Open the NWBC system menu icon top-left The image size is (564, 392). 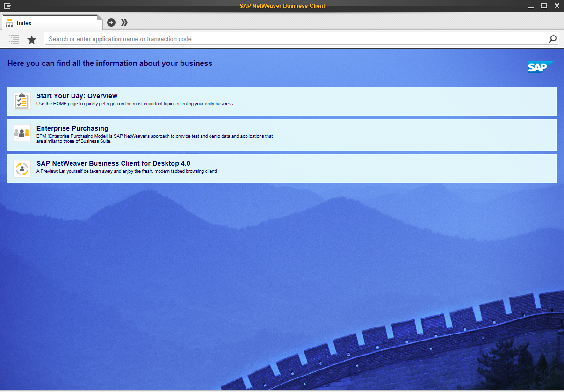(7, 6)
